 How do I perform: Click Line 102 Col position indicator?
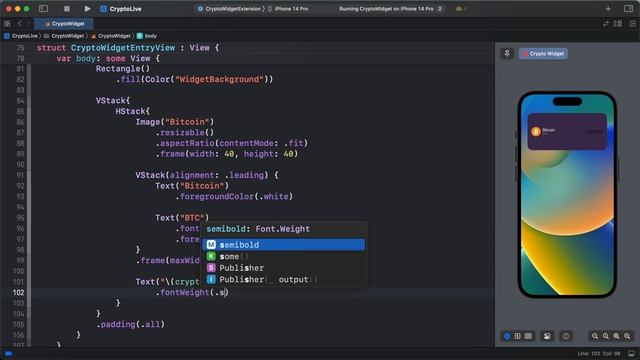click(x=599, y=353)
